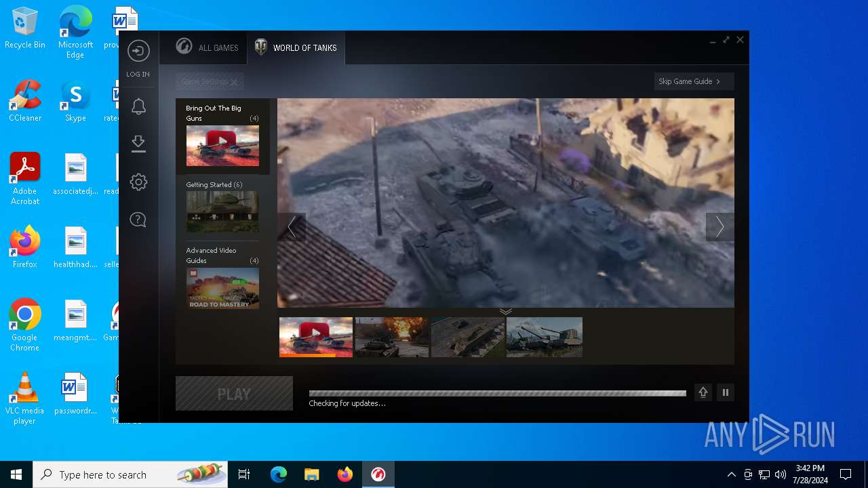Open Firefox from the taskbar

(344, 474)
